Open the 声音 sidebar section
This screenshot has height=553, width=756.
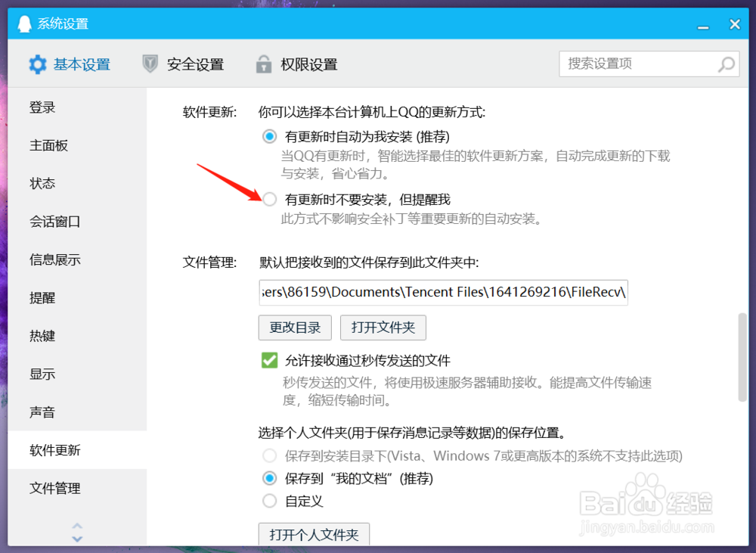[77, 412]
